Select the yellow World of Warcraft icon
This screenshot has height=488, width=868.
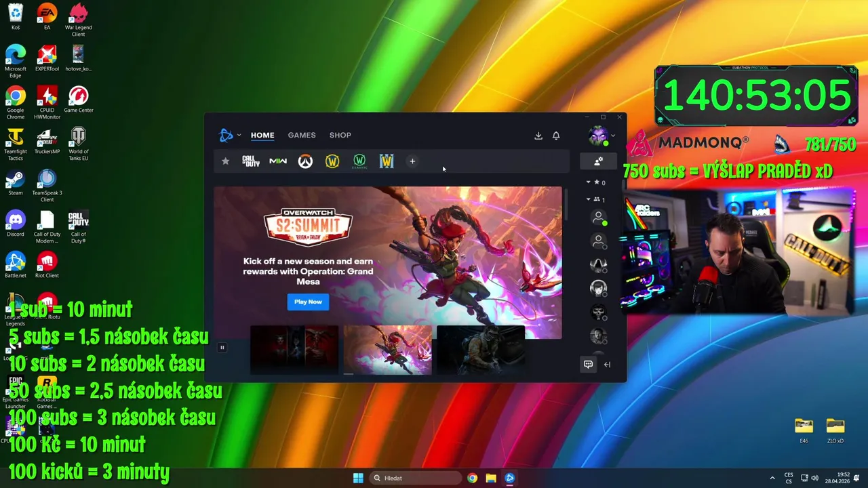click(332, 161)
